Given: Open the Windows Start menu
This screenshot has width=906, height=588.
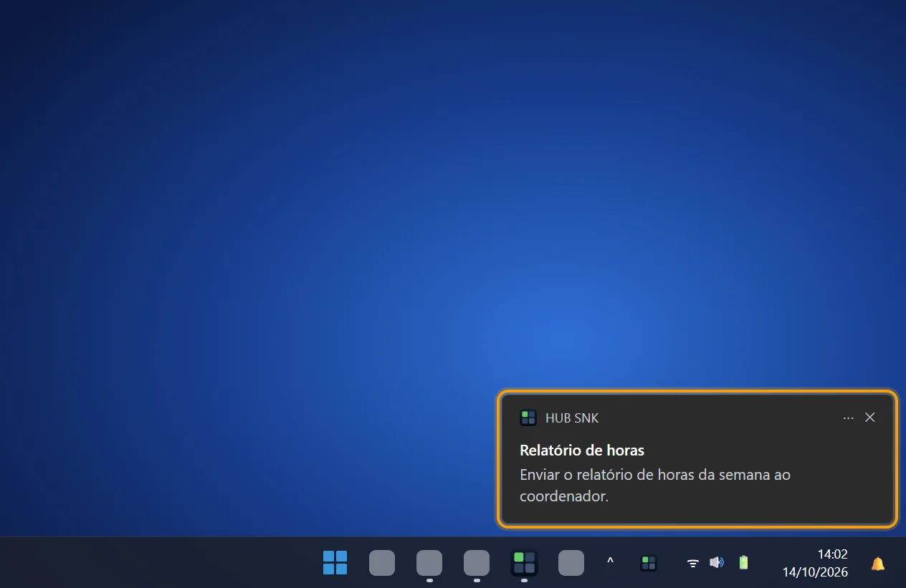Looking at the screenshot, I should (335, 563).
